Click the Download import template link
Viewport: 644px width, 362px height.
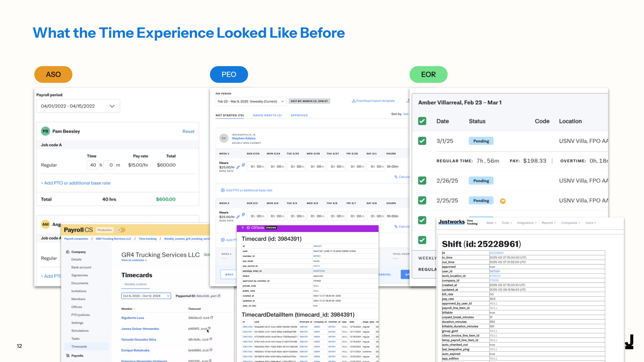point(375,101)
